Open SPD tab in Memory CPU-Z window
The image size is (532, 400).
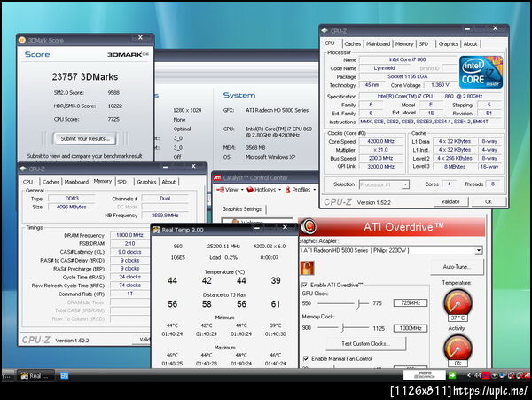[121, 182]
